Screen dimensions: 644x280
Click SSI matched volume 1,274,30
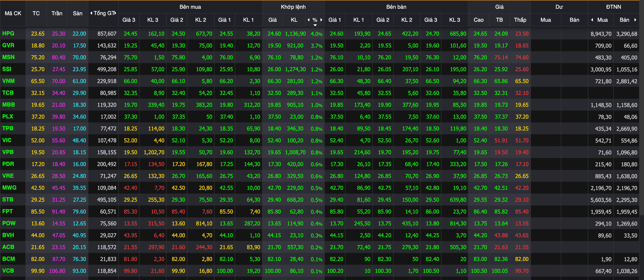click(295, 69)
